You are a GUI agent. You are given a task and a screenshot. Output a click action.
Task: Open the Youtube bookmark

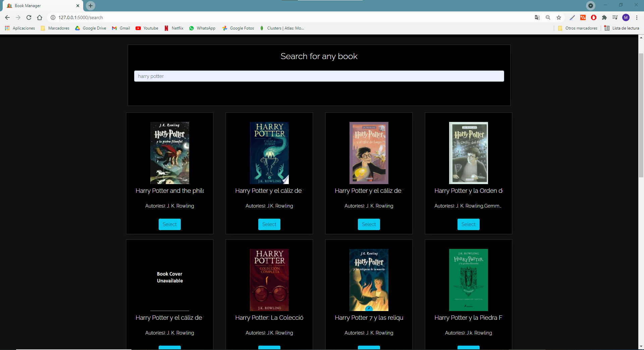point(147,28)
